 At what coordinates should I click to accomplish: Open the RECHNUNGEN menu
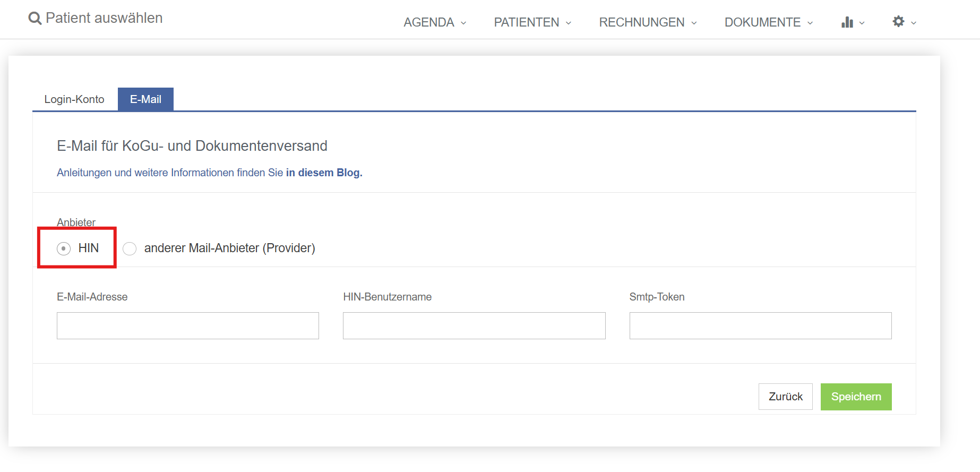click(641, 22)
